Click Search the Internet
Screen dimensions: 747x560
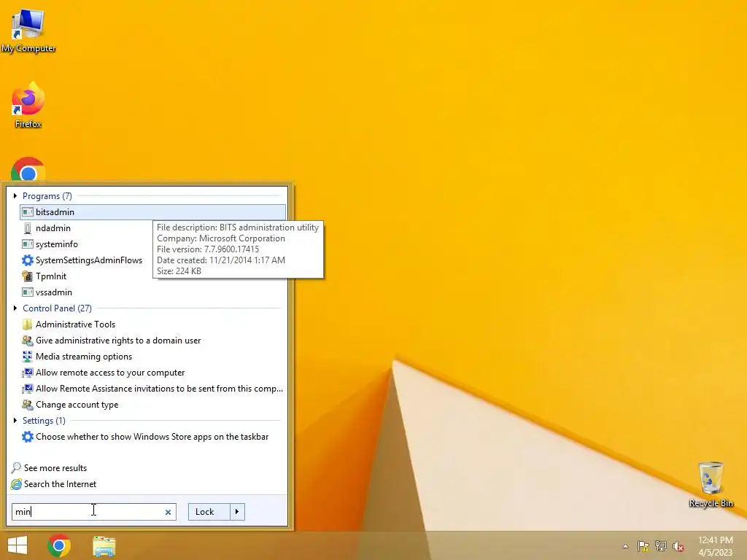[60, 484]
